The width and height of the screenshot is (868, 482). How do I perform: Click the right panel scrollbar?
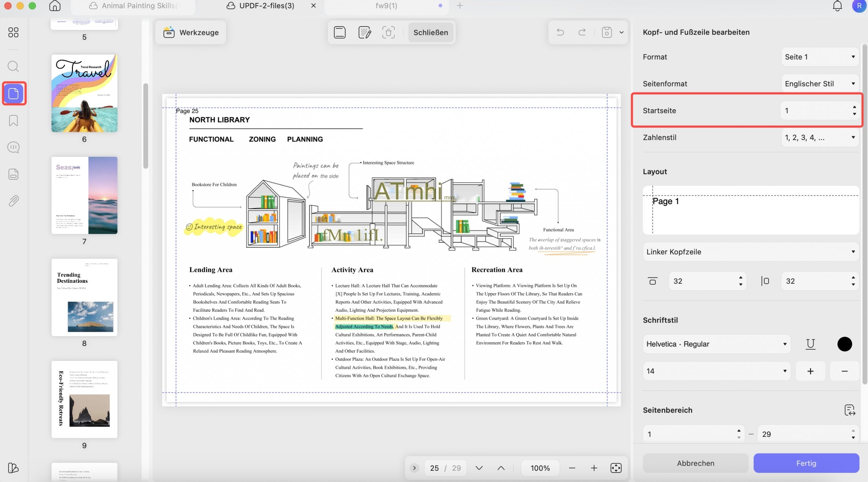[x=865, y=214]
